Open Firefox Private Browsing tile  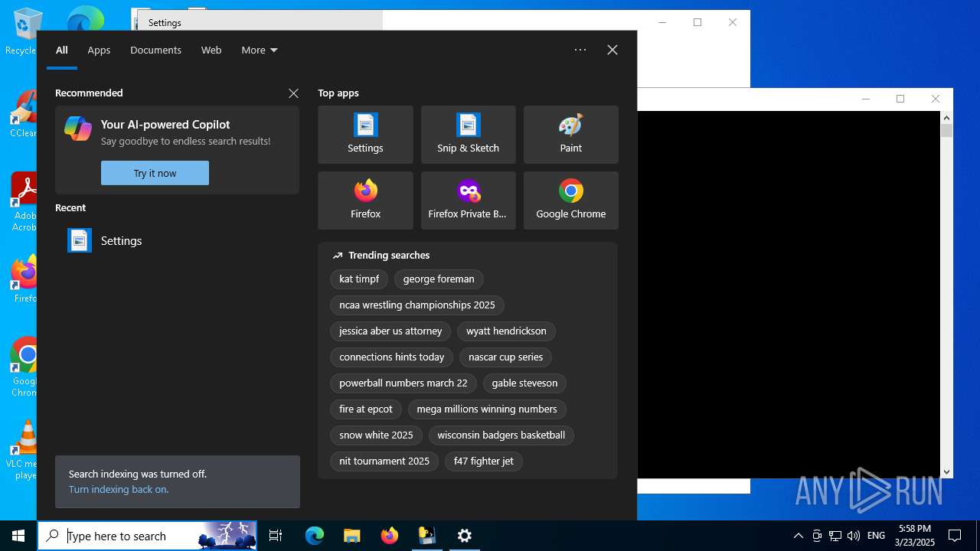click(x=468, y=201)
